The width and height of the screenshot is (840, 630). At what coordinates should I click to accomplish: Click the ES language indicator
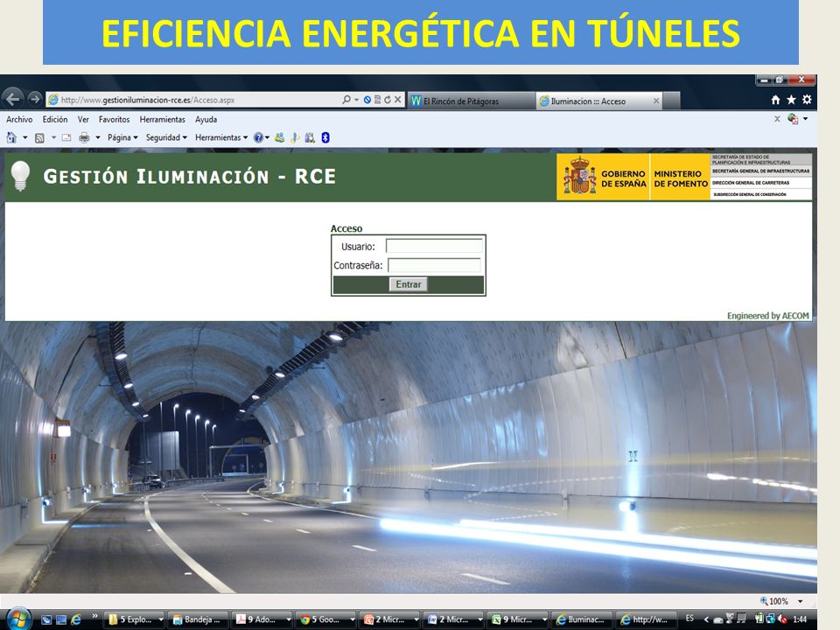point(689,619)
